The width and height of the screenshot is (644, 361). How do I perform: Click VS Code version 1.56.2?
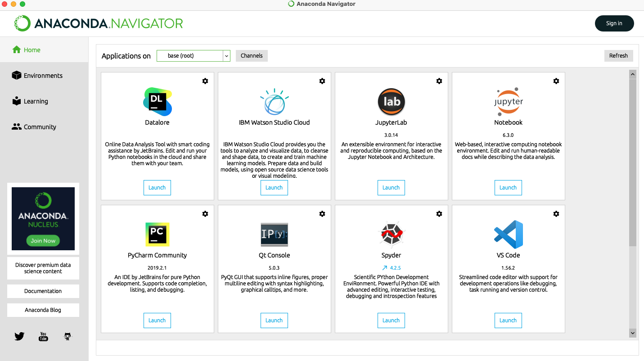[508, 268]
